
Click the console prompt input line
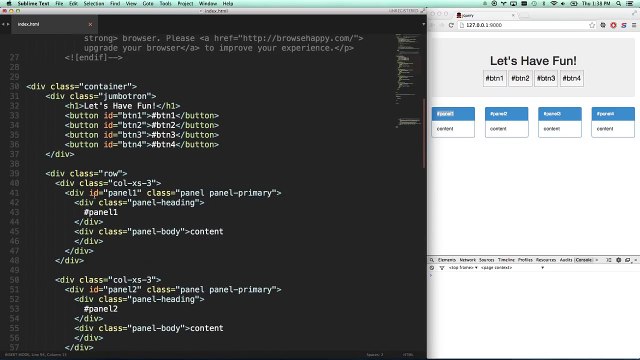click(x=534, y=276)
